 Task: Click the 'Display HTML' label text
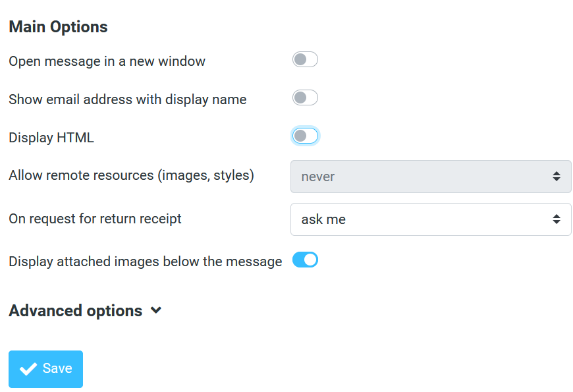[x=51, y=138]
